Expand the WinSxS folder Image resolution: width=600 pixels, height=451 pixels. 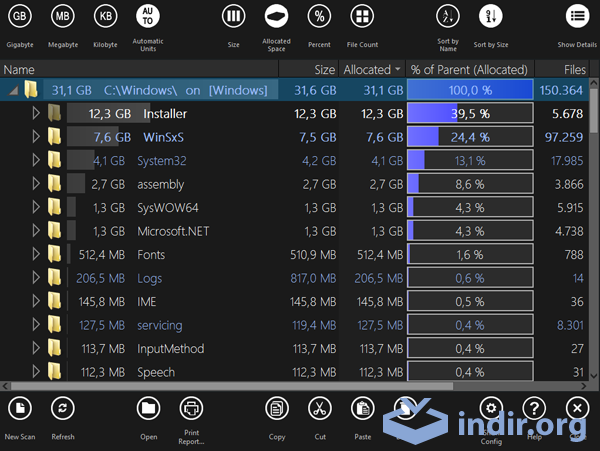[x=36, y=137]
